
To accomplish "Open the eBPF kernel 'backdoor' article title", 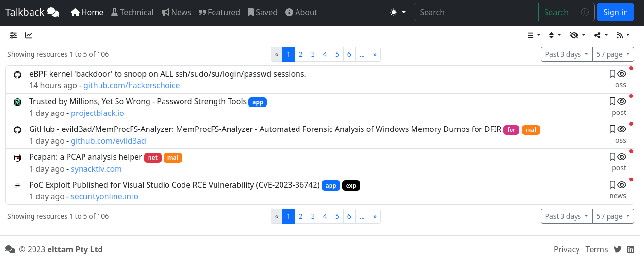I will (x=167, y=74).
